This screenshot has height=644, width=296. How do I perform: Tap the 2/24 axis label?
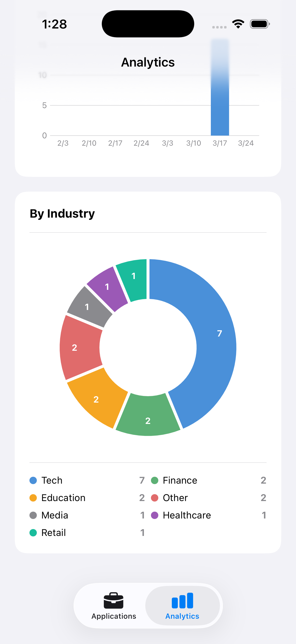pos(141,143)
